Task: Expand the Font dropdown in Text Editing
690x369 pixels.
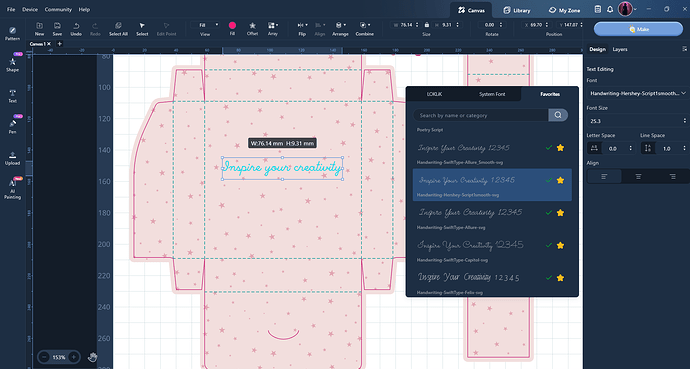Action: (x=637, y=93)
